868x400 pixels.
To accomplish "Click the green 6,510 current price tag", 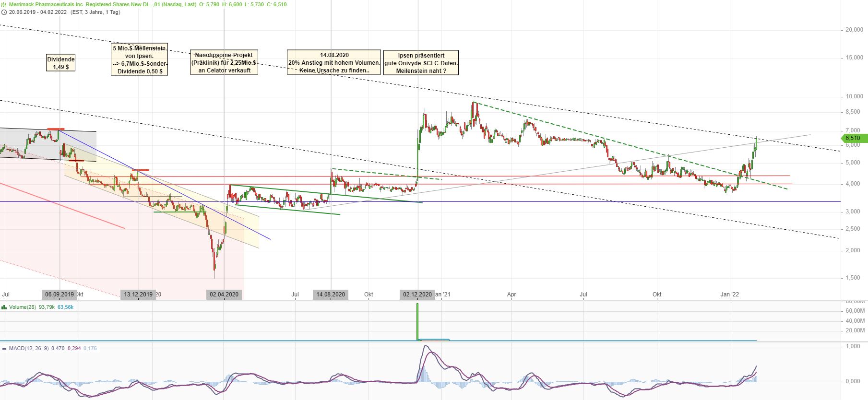I will 854,138.
